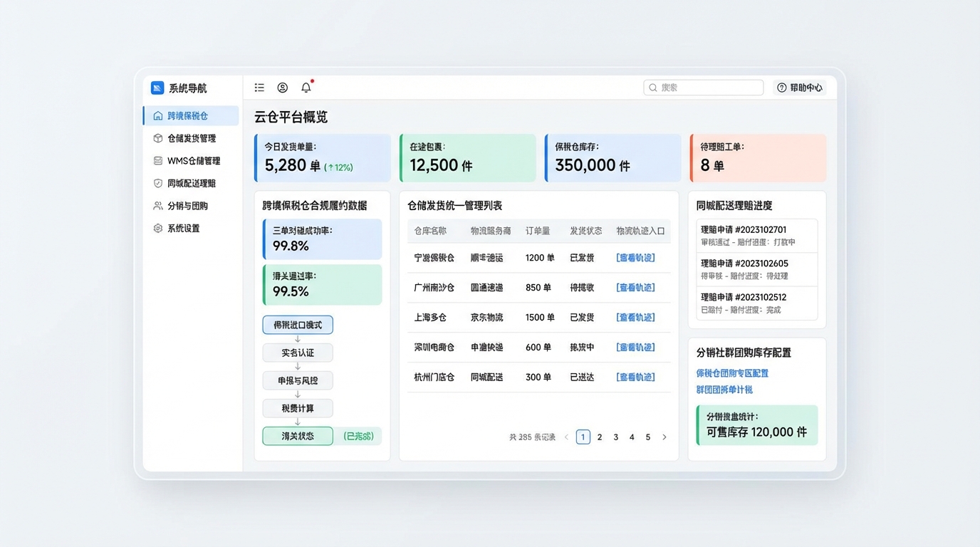
Task: Open 群团团拼单计划 link
Action: pyautogui.click(x=724, y=390)
